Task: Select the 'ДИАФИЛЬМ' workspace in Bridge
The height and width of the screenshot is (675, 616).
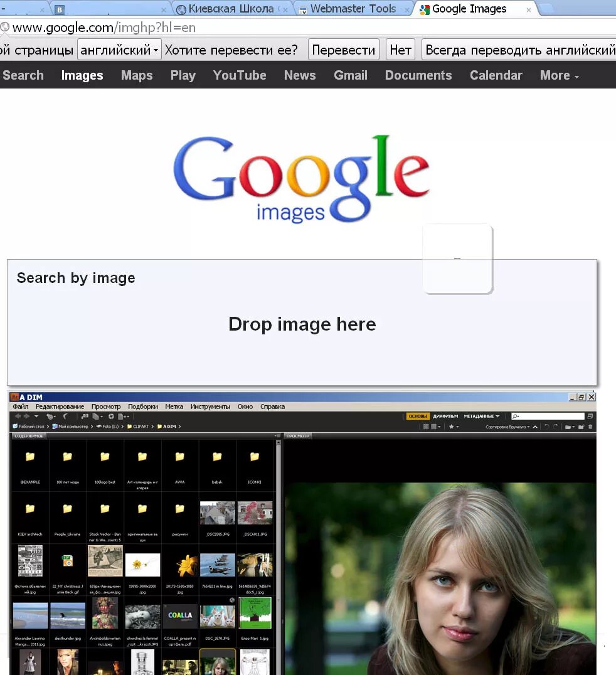Action: tap(445, 417)
